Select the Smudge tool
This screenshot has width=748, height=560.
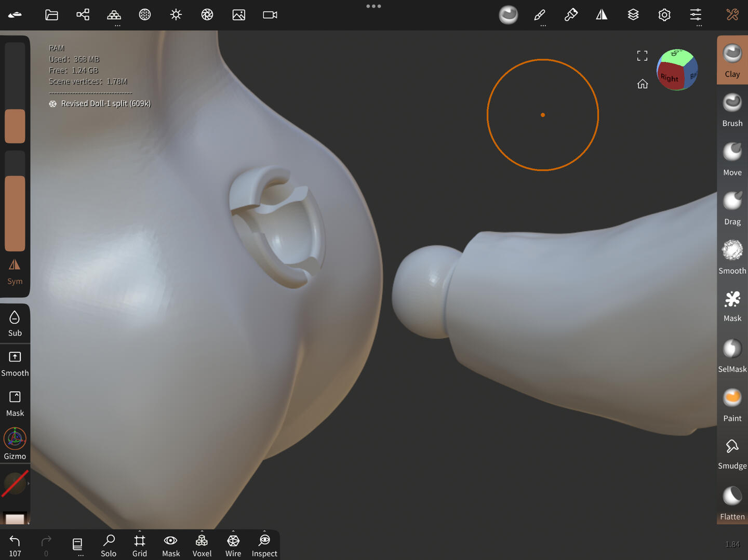coord(732,453)
